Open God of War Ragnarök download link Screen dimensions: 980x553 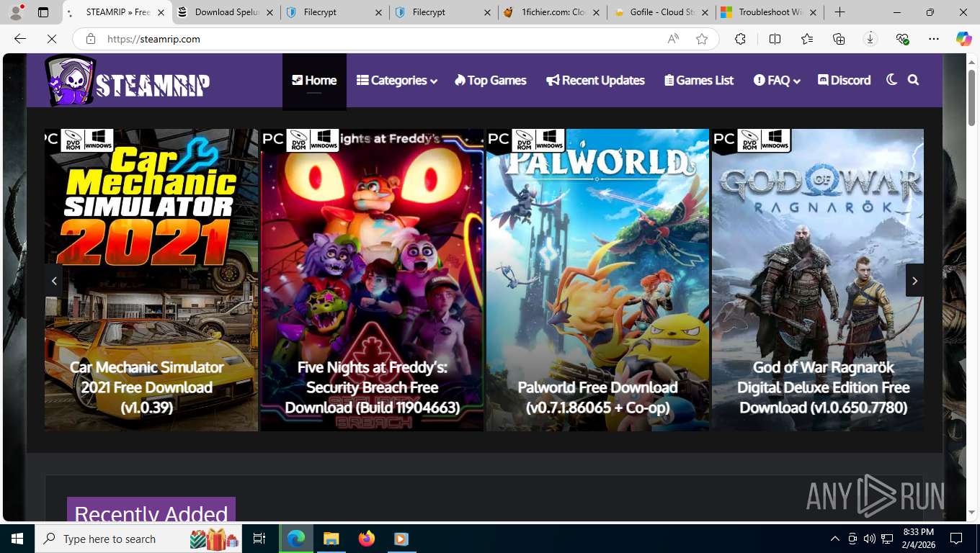pyautogui.click(x=823, y=387)
